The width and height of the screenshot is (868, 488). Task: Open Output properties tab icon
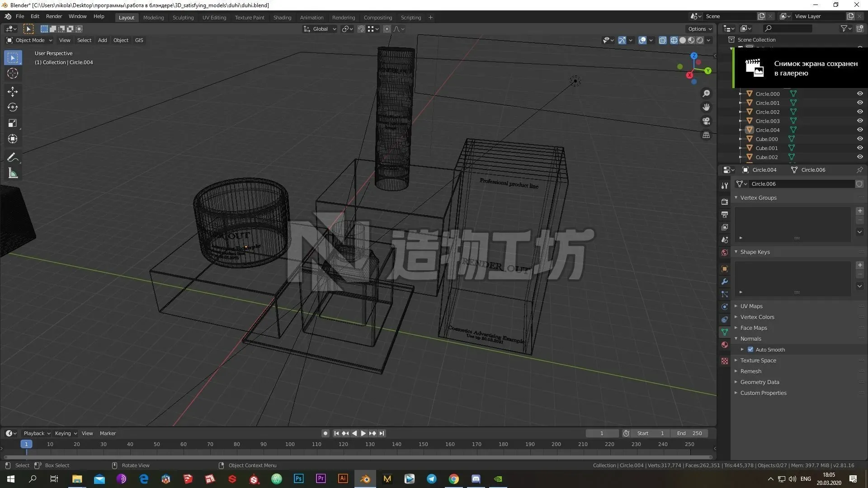[x=725, y=215]
